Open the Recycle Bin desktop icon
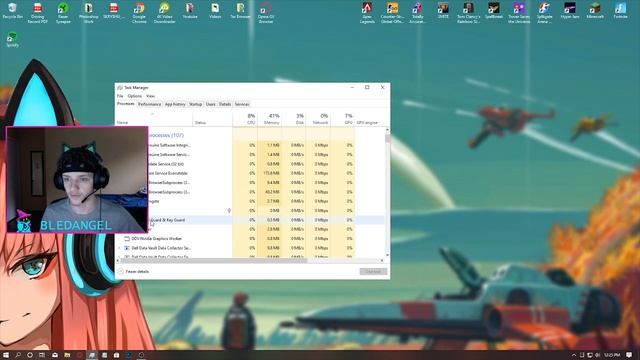 coord(12,11)
